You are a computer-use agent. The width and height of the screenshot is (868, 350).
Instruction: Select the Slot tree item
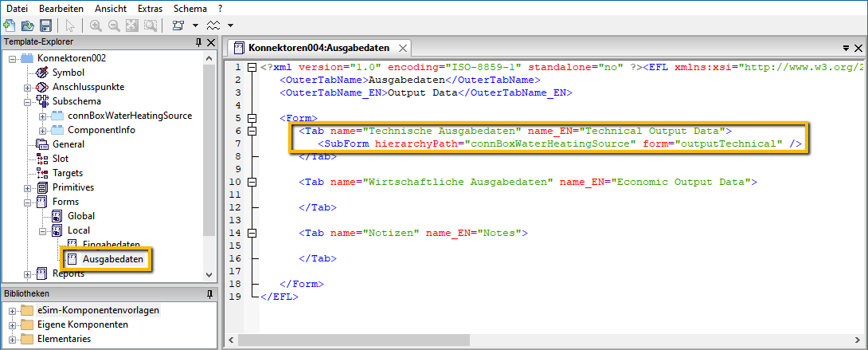(x=61, y=159)
